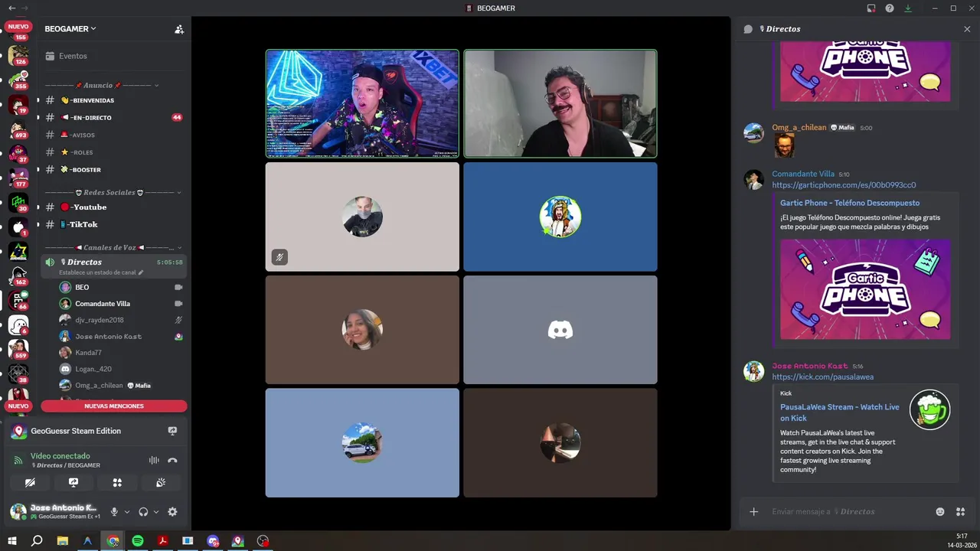Open user settings gear
Viewport: 980px width, 551px height.
point(172,512)
